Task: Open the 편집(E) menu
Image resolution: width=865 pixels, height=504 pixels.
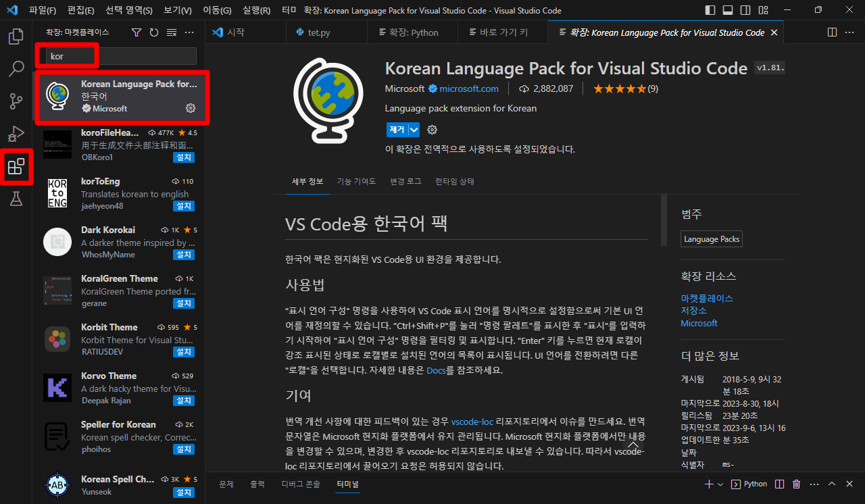Action: click(81, 10)
